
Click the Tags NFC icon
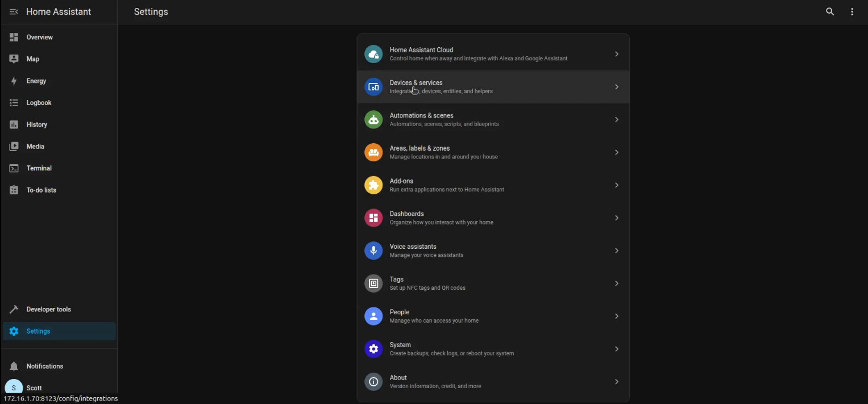pyautogui.click(x=373, y=284)
